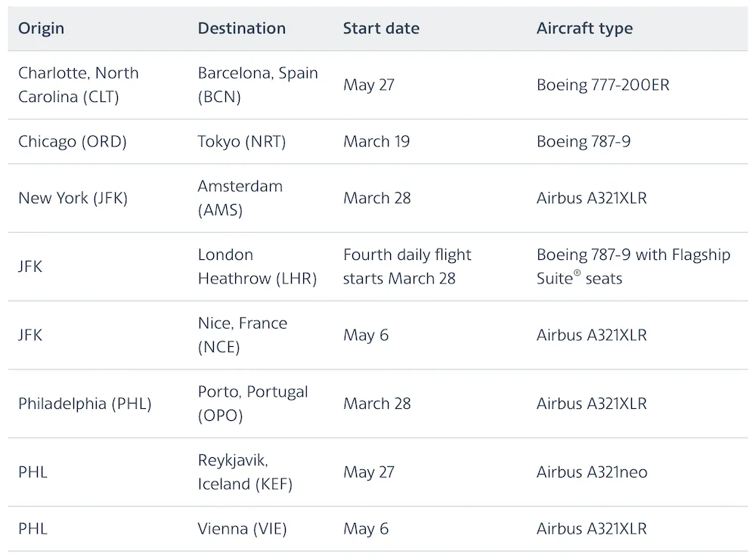The width and height of the screenshot is (756, 560).
Task: Click the New York (JFK) origin cell
Action: (73, 198)
